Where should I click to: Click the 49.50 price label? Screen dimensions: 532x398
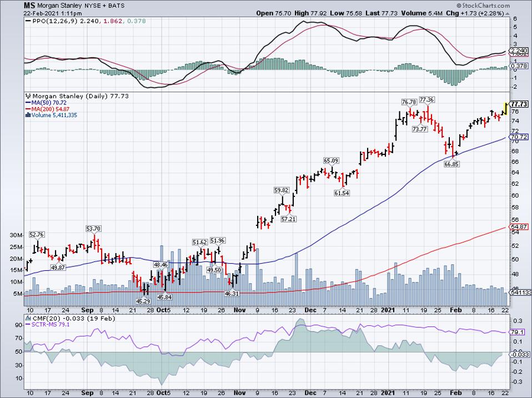click(x=214, y=270)
